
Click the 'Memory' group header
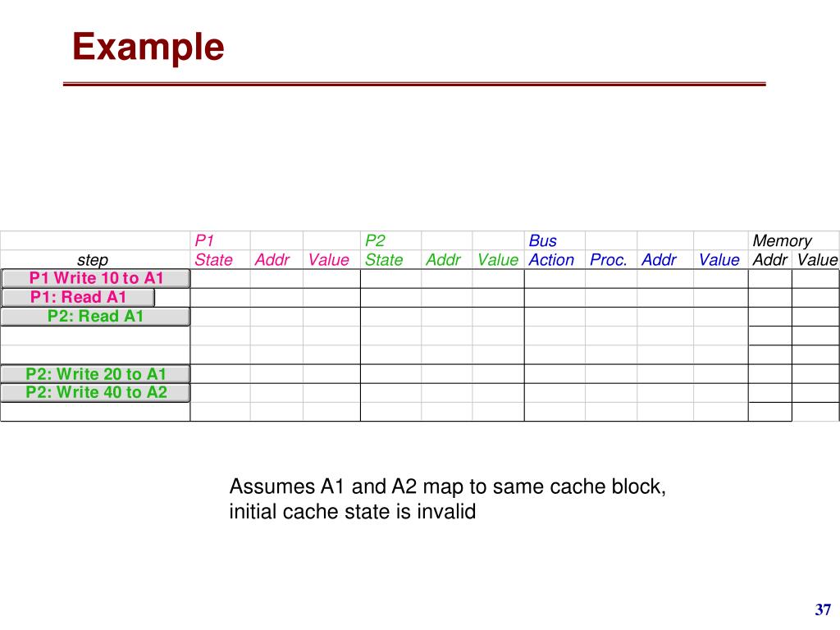782,240
